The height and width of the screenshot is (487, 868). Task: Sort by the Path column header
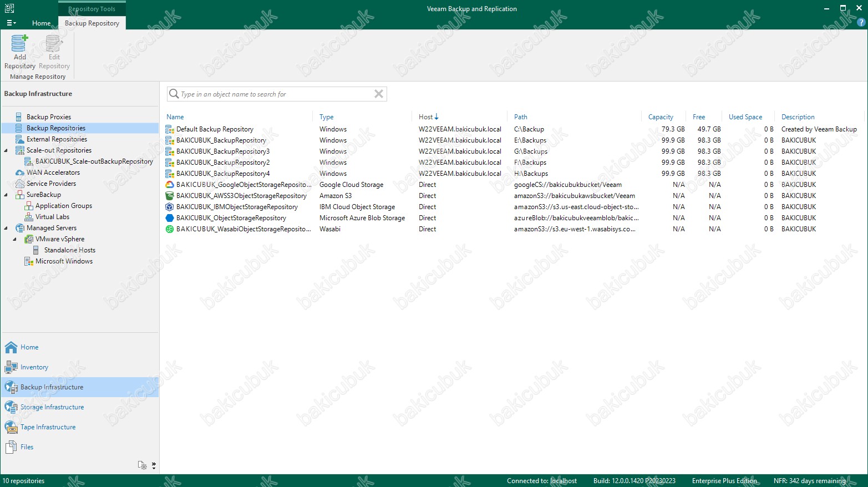coord(521,117)
